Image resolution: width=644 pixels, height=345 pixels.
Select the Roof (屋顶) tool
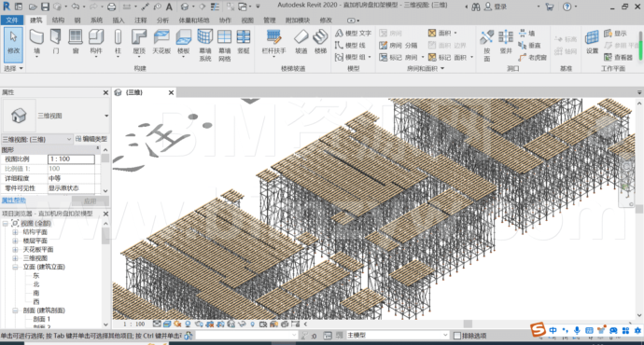139,42
